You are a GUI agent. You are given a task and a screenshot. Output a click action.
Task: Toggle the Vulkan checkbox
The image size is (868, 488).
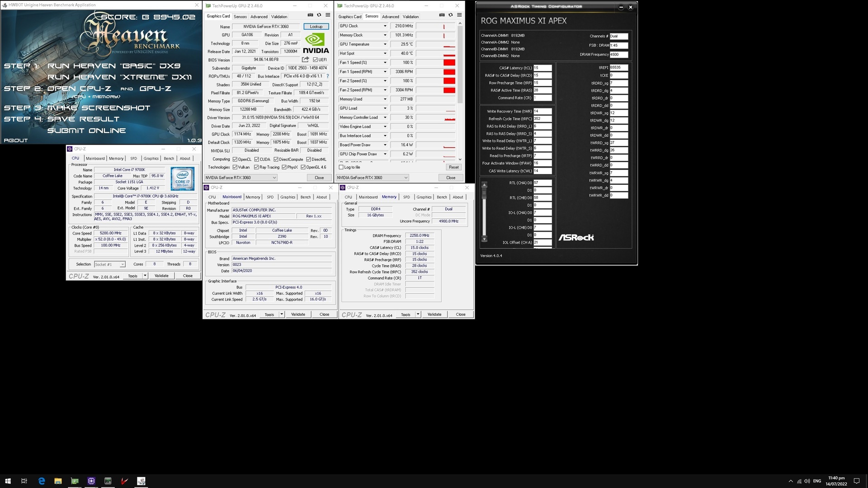(x=235, y=167)
